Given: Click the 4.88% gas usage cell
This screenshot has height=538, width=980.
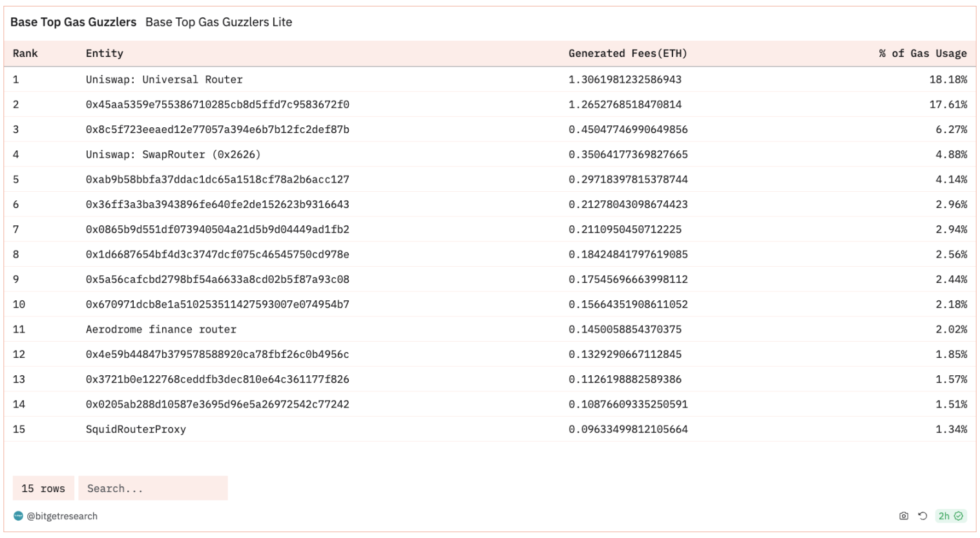Looking at the screenshot, I should point(951,154).
